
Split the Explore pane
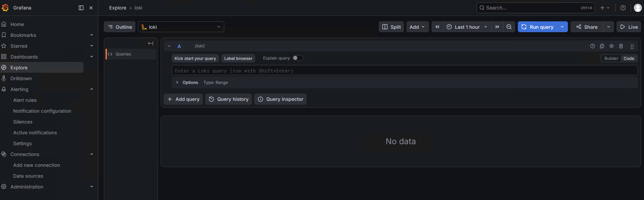pyautogui.click(x=391, y=27)
